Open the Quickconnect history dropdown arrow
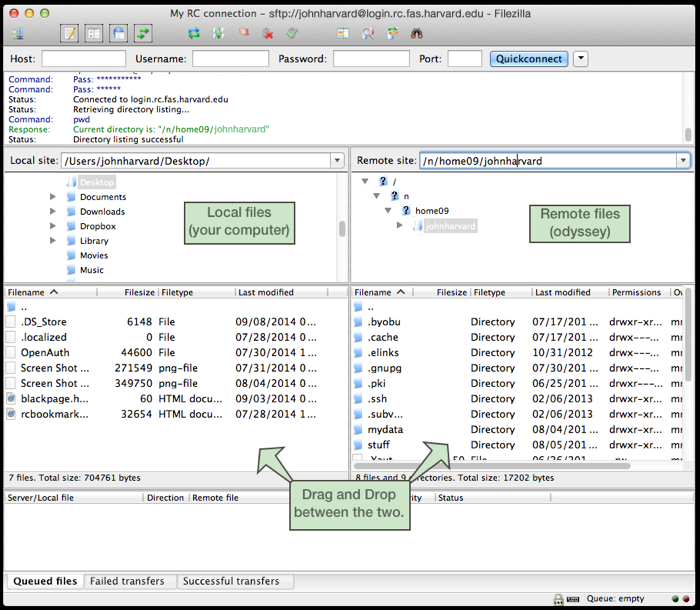The image size is (700, 610). pos(580,59)
